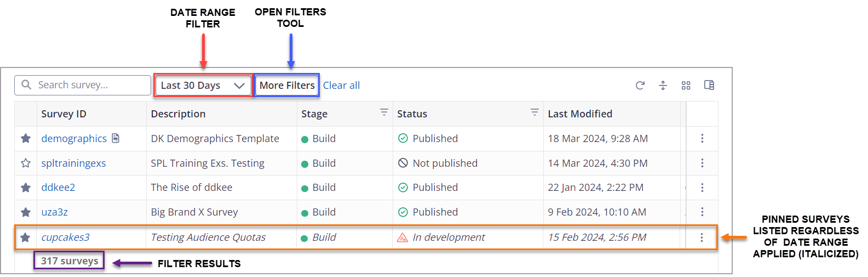Open actions menu for spltrainingexs row
Viewport: 868px width, 277px height.
tap(702, 163)
